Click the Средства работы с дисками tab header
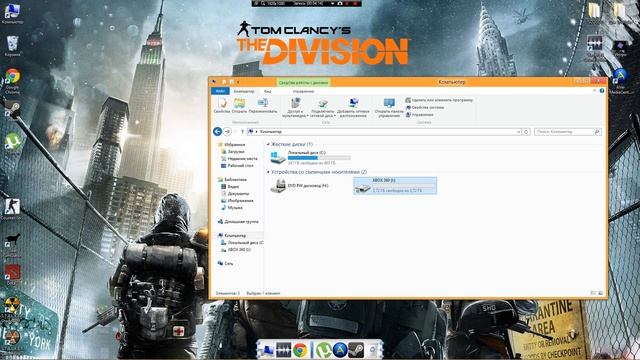Viewport: 640px width, 360px height. (x=303, y=82)
